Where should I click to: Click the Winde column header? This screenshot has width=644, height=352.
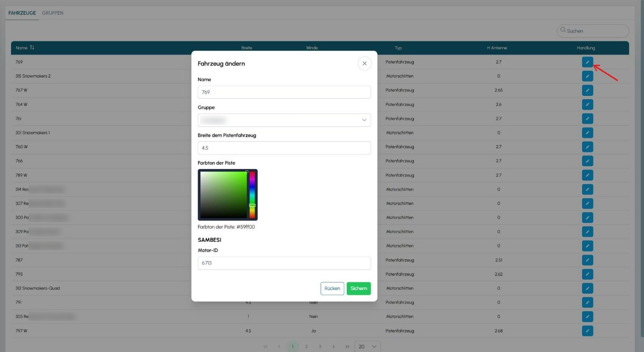[312, 48]
